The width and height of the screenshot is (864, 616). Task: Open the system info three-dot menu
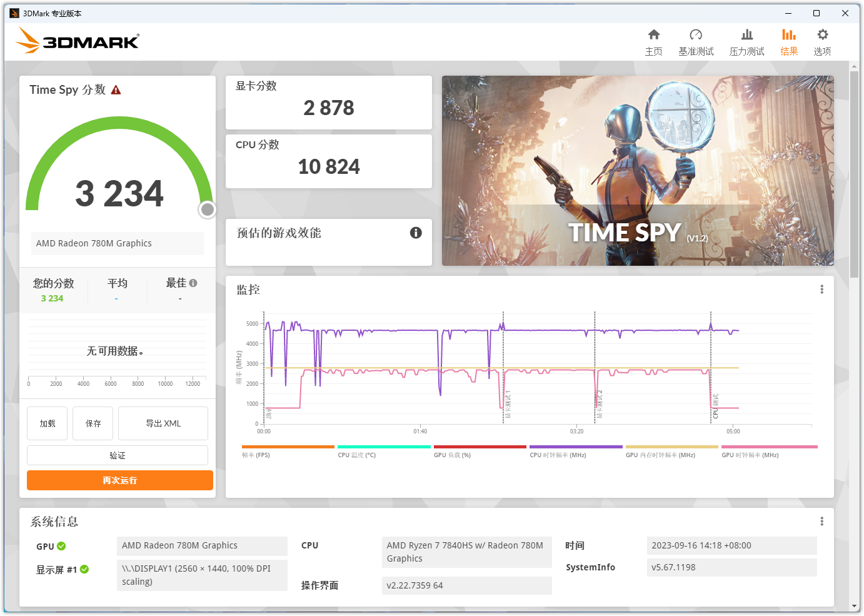(x=821, y=522)
